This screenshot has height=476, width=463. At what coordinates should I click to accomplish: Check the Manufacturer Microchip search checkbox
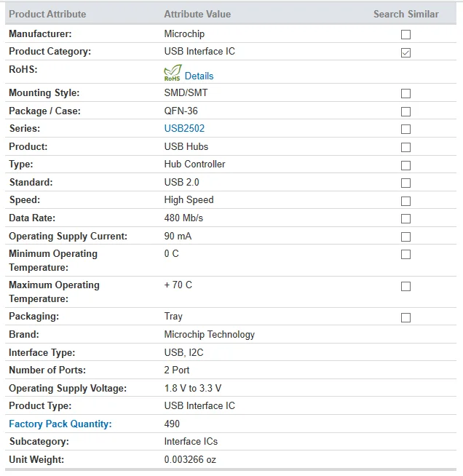point(405,34)
